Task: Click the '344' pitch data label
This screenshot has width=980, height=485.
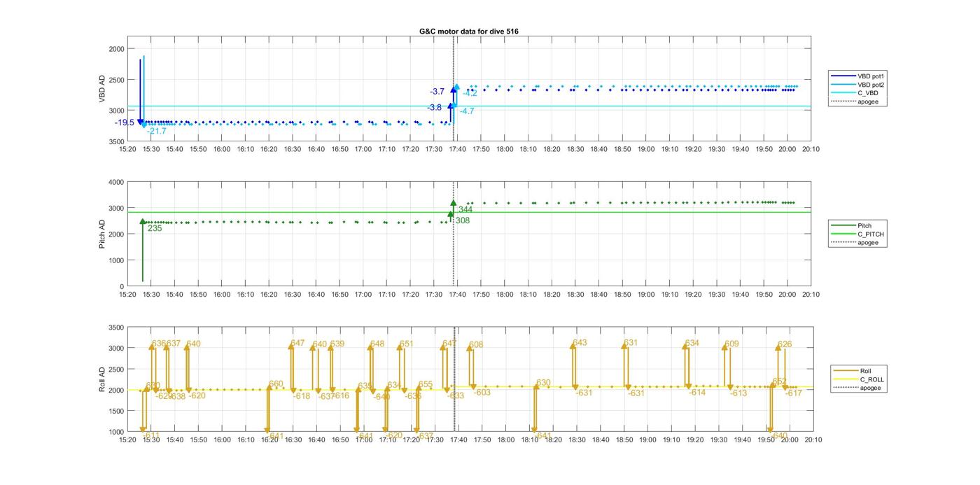Action: (x=465, y=209)
